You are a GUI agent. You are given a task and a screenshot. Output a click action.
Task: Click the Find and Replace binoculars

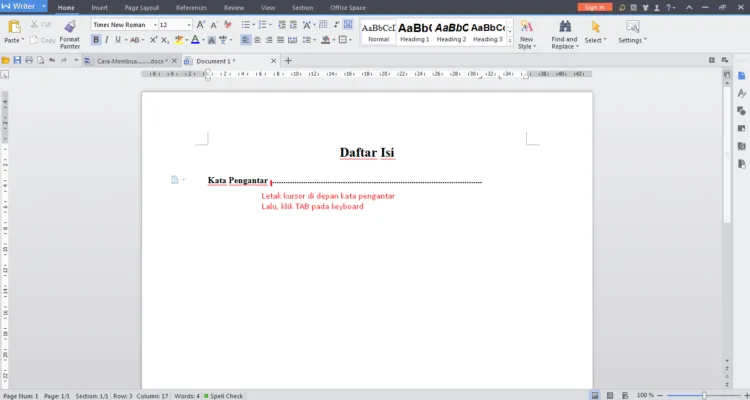point(565,26)
